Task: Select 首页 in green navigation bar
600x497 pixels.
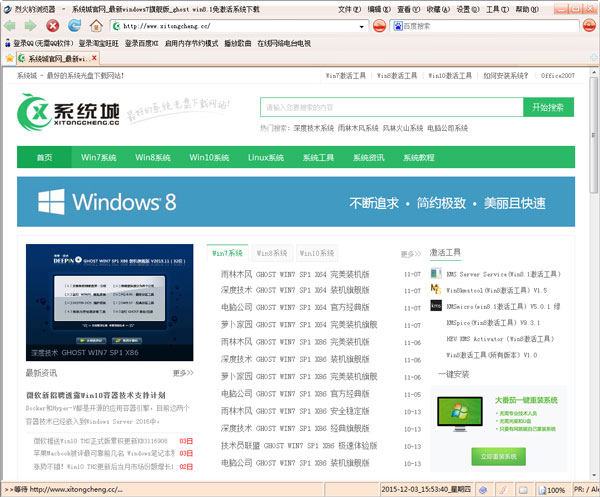Action: click(44, 157)
